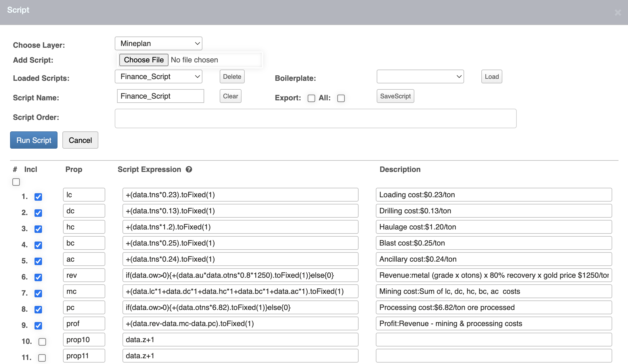Click the rev script expression field

240,275
